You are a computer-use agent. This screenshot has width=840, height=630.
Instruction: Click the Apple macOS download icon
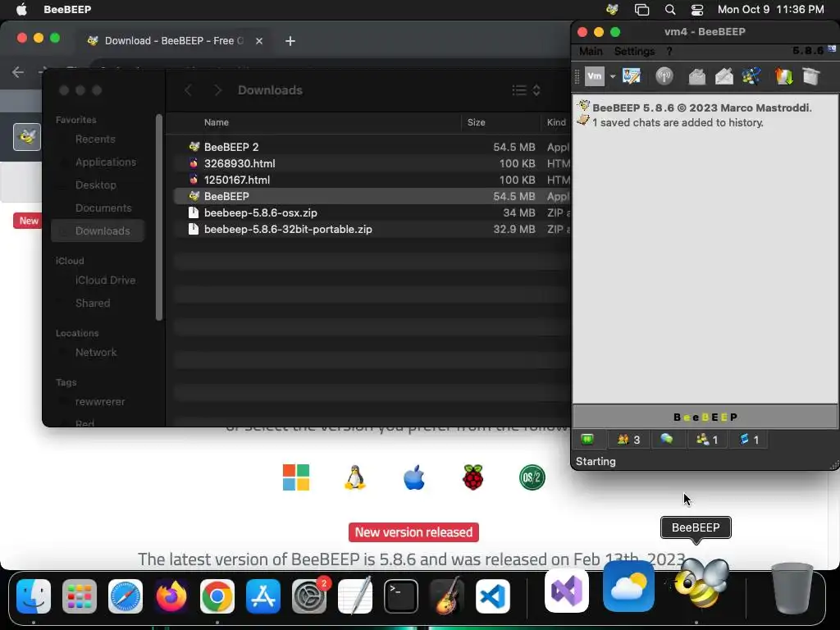414,477
